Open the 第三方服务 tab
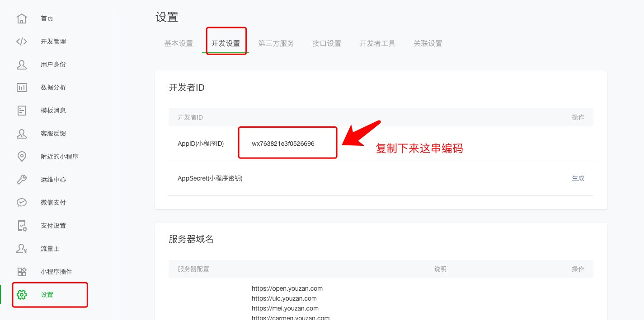The width and height of the screenshot is (644, 320). click(276, 43)
